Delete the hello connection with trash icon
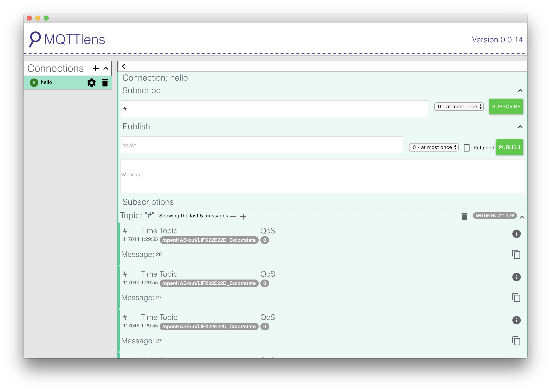Screen dimensions: 551x392 pos(105,83)
